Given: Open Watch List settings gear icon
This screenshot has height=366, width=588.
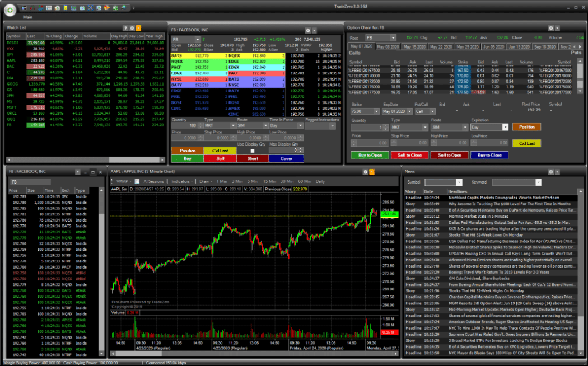Looking at the screenshot, I should point(132,28).
